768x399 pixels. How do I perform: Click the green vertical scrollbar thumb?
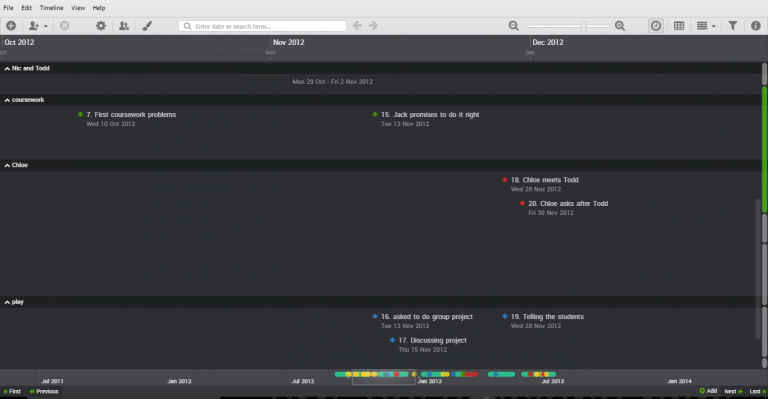click(764, 149)
